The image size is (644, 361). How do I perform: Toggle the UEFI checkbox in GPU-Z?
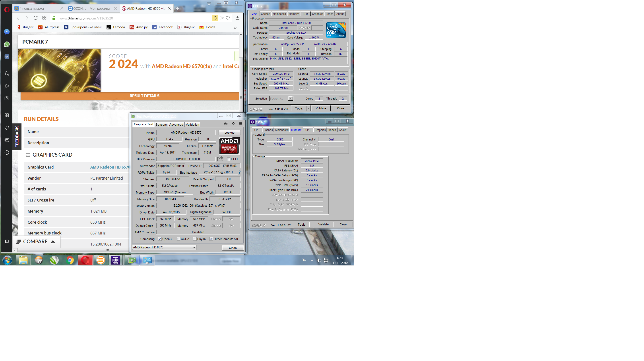(x=229, y=159)
